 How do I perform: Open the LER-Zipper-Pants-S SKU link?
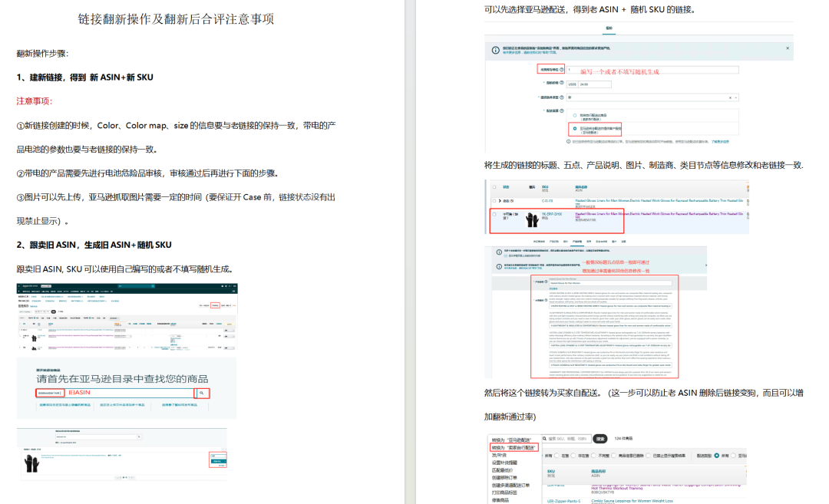(x=563, y=501)
